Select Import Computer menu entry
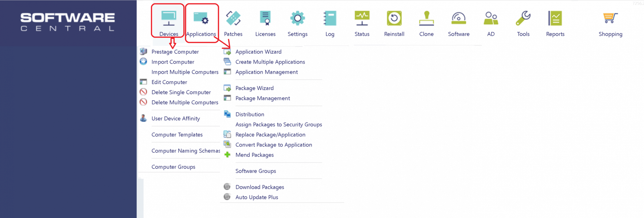 pos(173,62)
